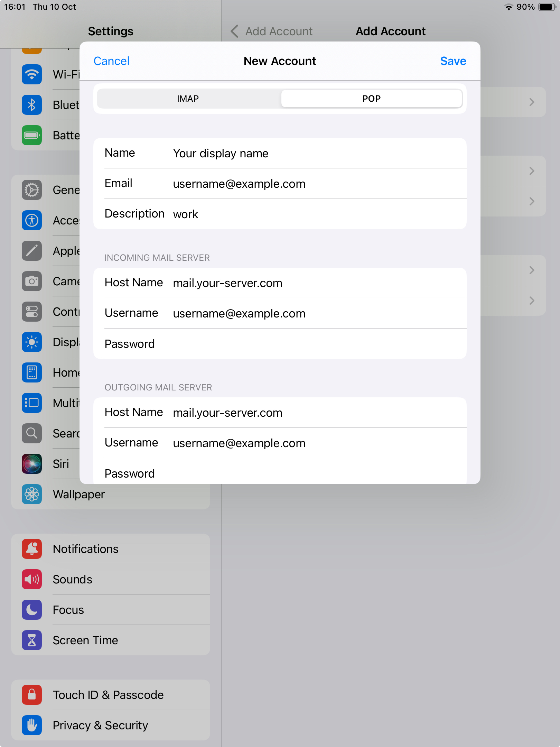
Task: Open the Screen Time hourglass icon
Action: [x=32, y=640]
